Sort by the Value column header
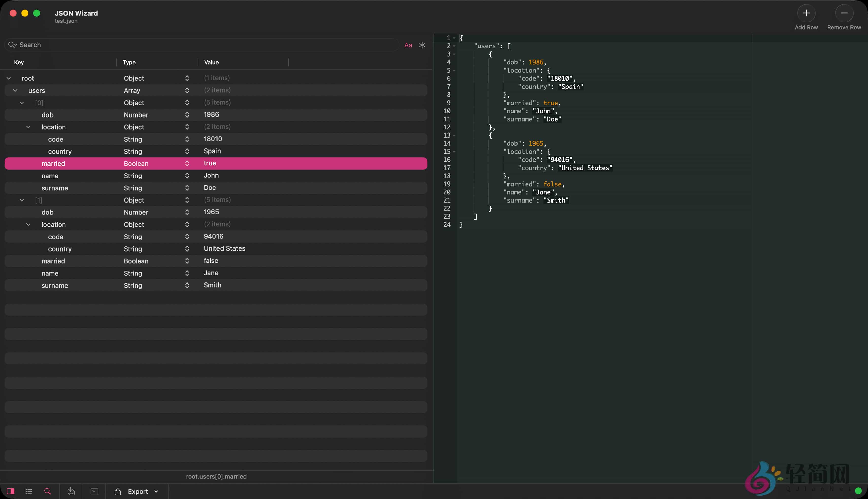The width and height of the screenshot is (868, 499). tap(211, 62)
